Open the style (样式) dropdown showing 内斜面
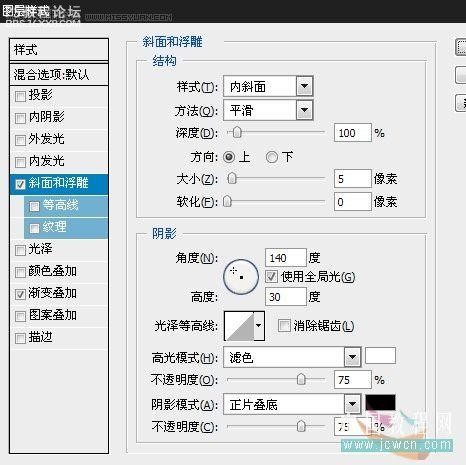 268,87
